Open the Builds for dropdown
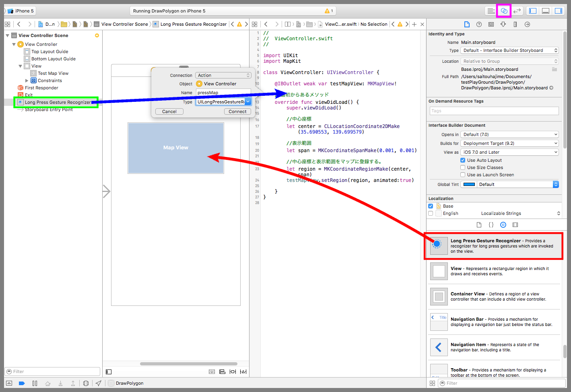Image resolution: width=571 pixels, height=392 pixels. pyautogui.click(x=510, y=143)
